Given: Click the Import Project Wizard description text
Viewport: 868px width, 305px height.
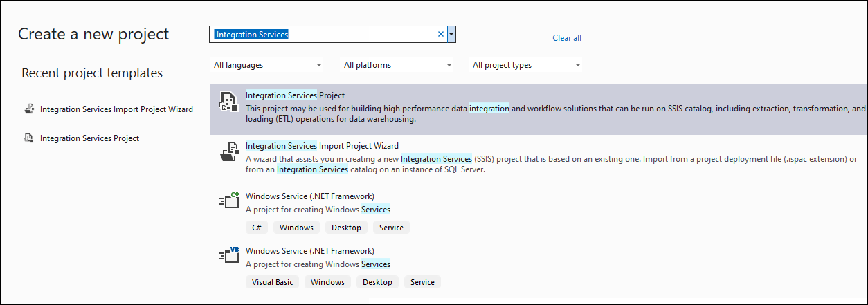Looking at the screenshot, I should 552,164.
